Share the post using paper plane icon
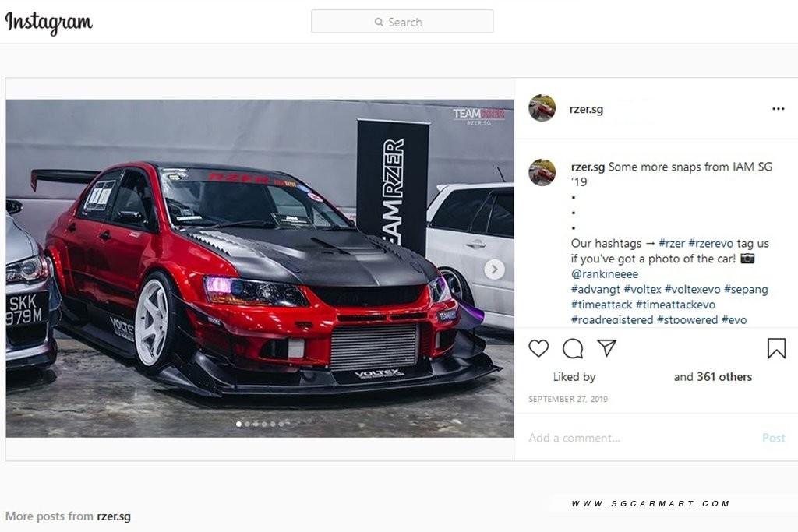Screen dimensions: 798x532 click(x=606, y=348)
